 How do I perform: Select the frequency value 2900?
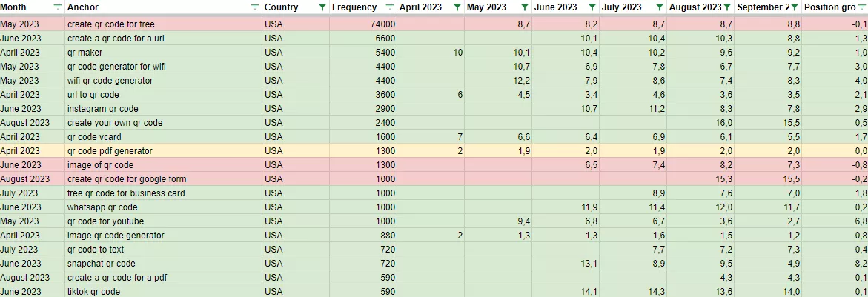(363, 108)
